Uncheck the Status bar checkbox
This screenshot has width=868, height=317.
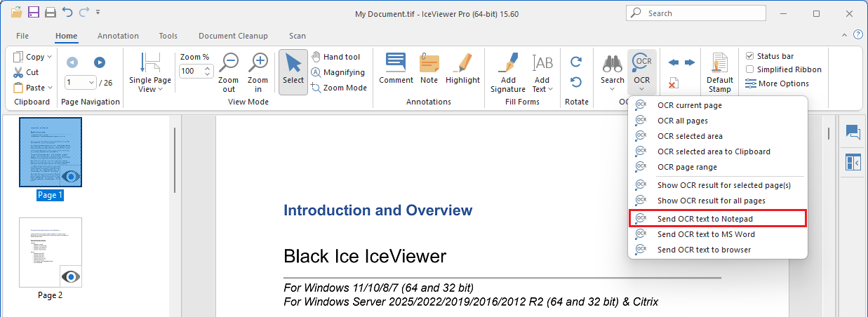click(749, 56)
